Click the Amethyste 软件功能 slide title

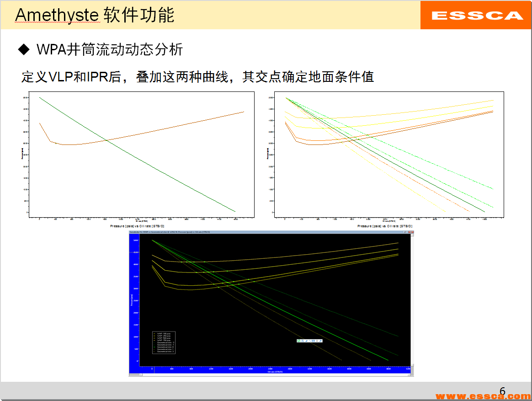coord(95,15)
